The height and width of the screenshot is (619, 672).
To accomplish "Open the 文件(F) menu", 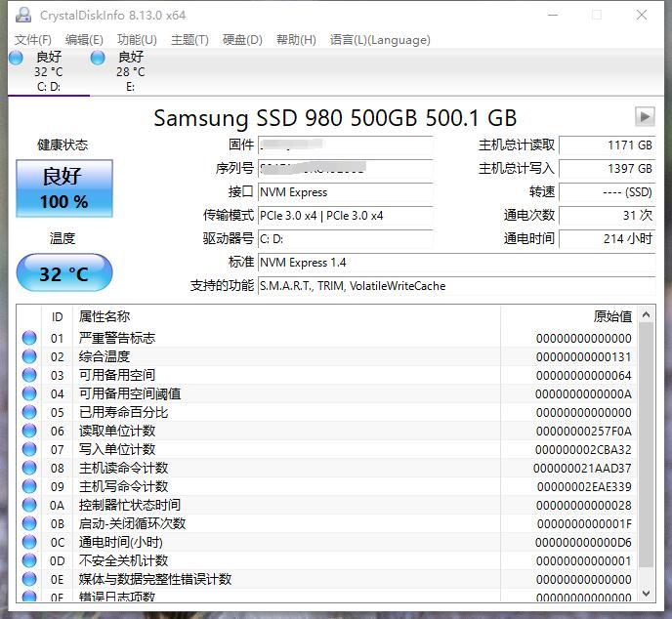I will [x=33, y=40].
